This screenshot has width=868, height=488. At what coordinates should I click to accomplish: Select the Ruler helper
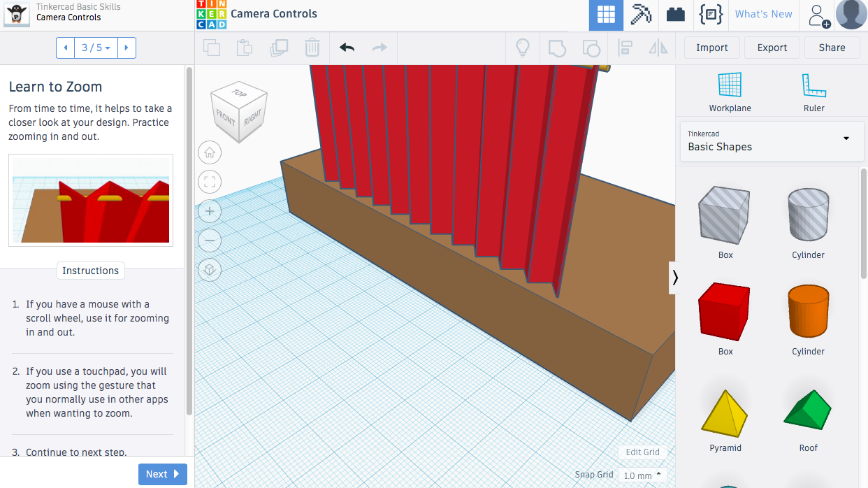click(813, 91)
